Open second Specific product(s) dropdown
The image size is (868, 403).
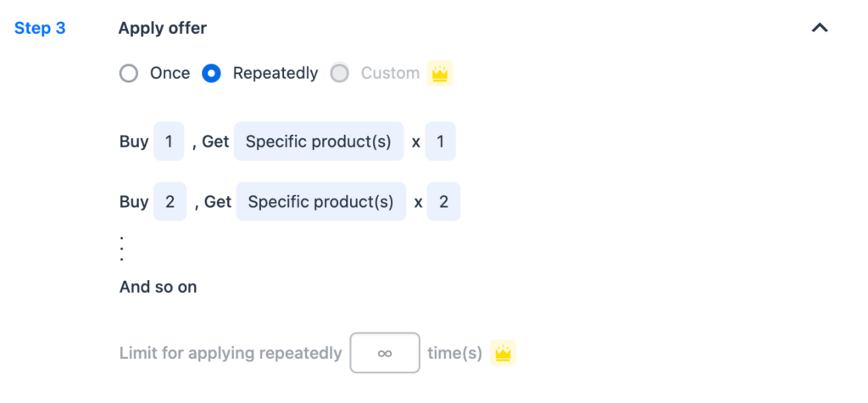tap(321, 201)
